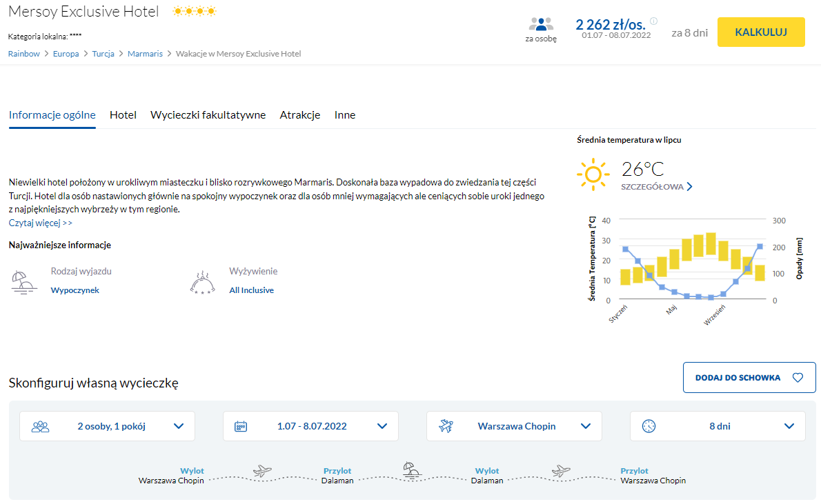This screenshot has height=504, width=821.
Task: Open the 8 dni duration dropdown
Action: point(718,426)
